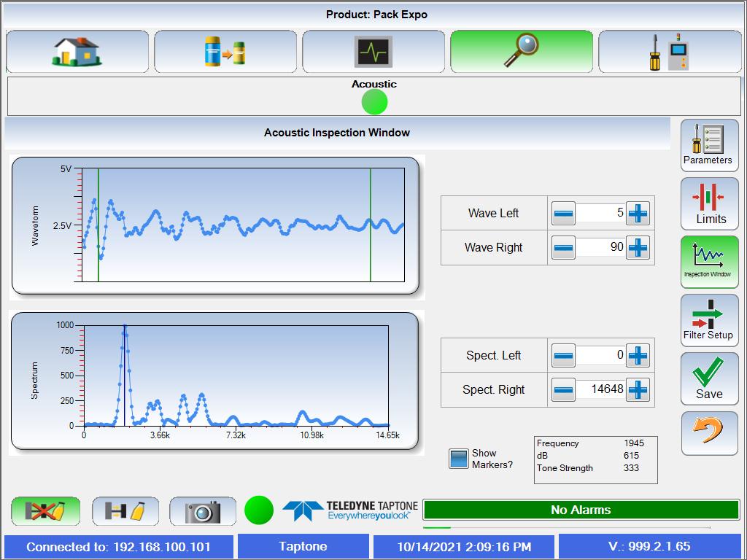Click the No Alarms status bar

pos(581,510)
